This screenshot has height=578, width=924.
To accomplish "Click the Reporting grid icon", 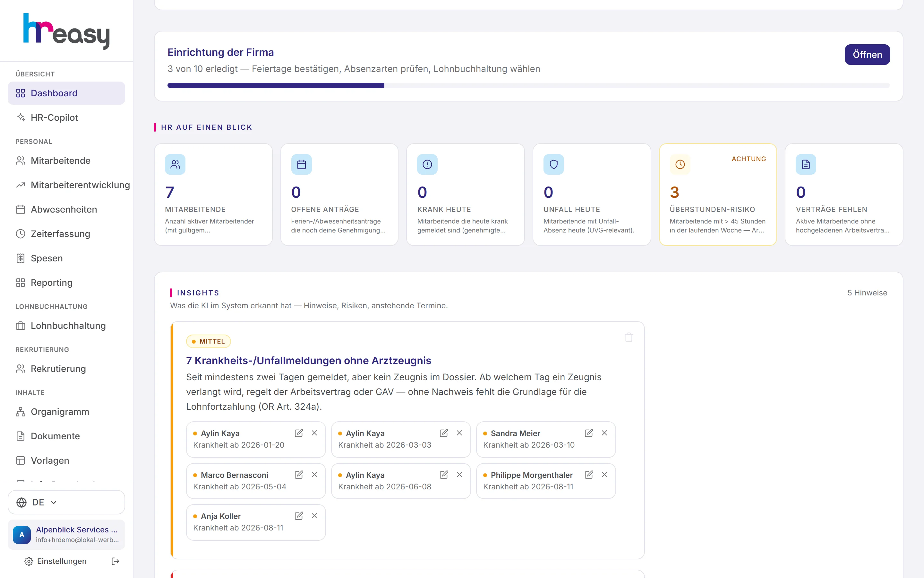I will point(21,283).
